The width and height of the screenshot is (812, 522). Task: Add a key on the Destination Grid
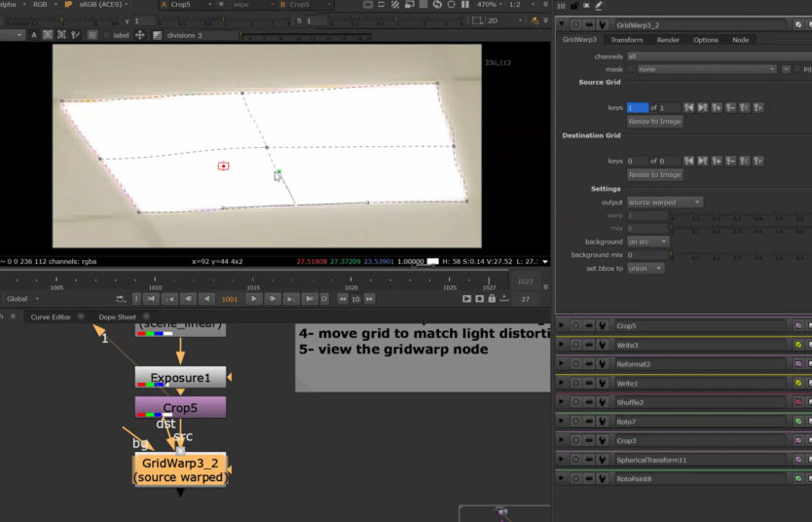(716, 161)
